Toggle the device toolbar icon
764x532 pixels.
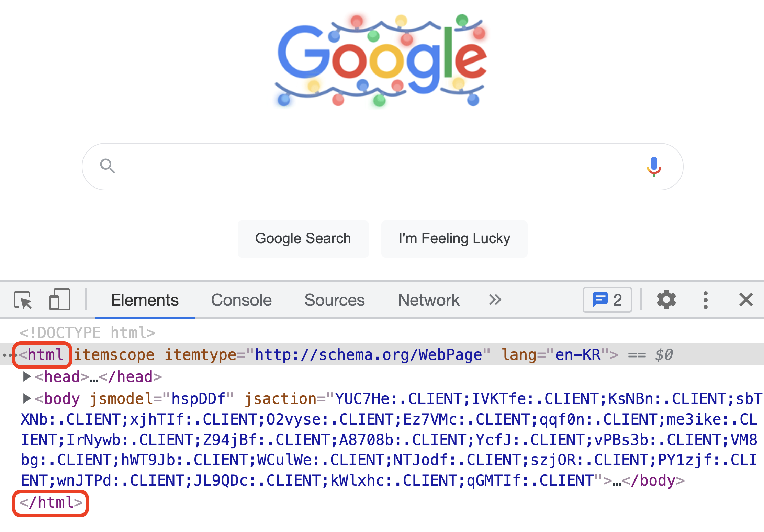(60, 300)
